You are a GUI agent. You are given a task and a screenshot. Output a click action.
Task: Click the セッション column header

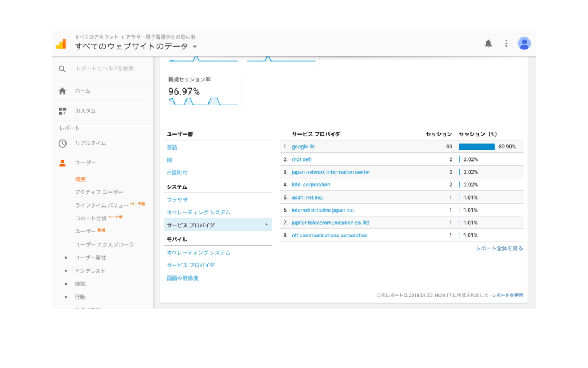click(x=439, y=134)
